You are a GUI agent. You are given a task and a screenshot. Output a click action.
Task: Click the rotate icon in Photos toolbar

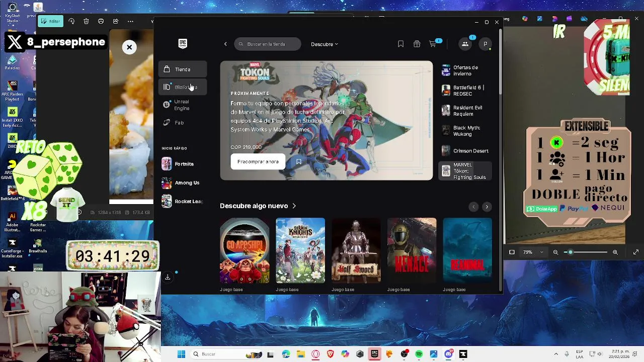(71, 21)
